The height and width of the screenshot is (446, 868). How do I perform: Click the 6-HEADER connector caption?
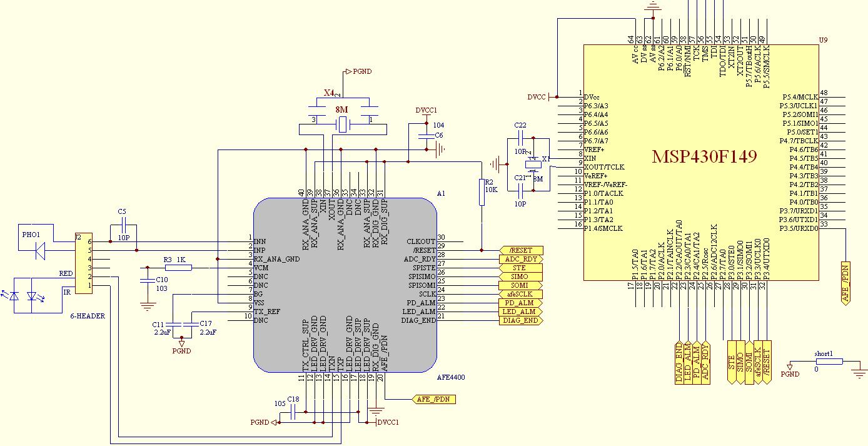tap(88, 316)
